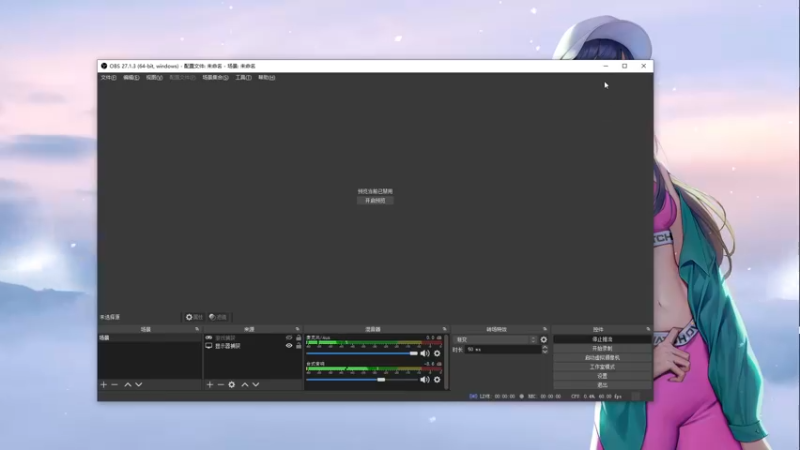Open microphone/Aux audio settings gear
The width and height of the screenshot is (800, 450).
coord(437,353)
